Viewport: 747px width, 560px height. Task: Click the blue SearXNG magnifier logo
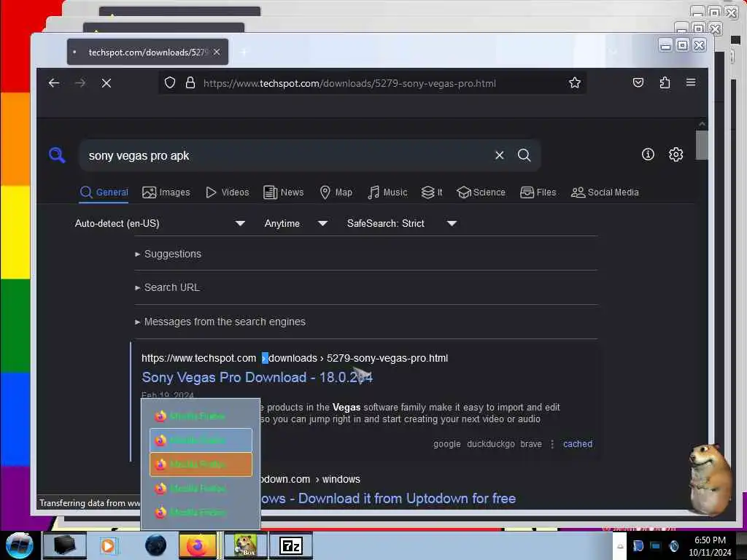click(57, 155)
